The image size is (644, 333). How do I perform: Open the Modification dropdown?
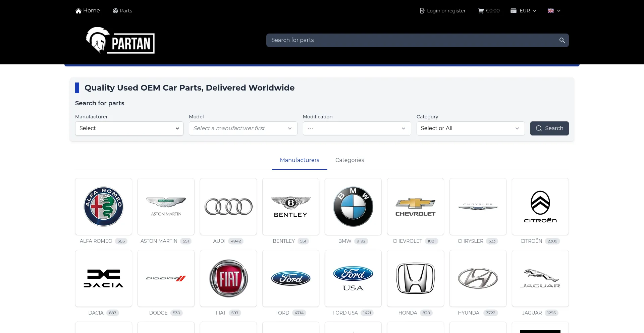357,128
